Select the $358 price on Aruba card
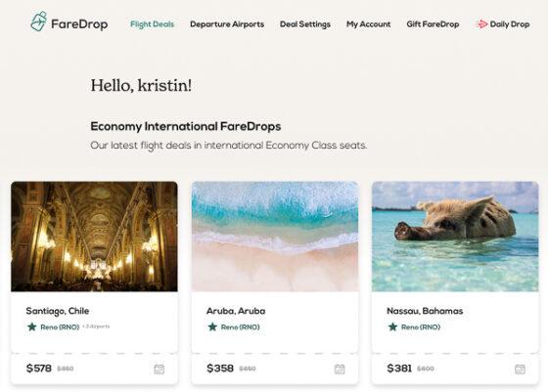The width and height of the screenshot is (548, 392). click(x=220, y=368)
